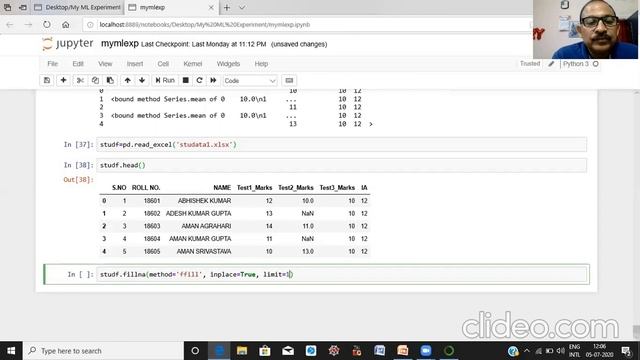The height and width of the screenshot is (360, 640).
Task: Restart kernel and run all cells icon
Action: click(213, 80)
